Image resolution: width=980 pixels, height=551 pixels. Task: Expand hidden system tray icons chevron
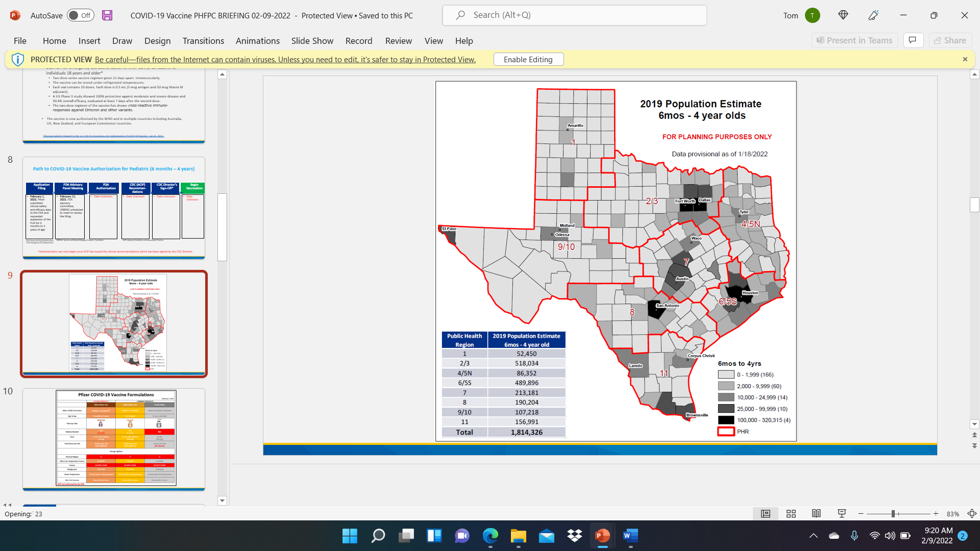[x=814, y=536]
